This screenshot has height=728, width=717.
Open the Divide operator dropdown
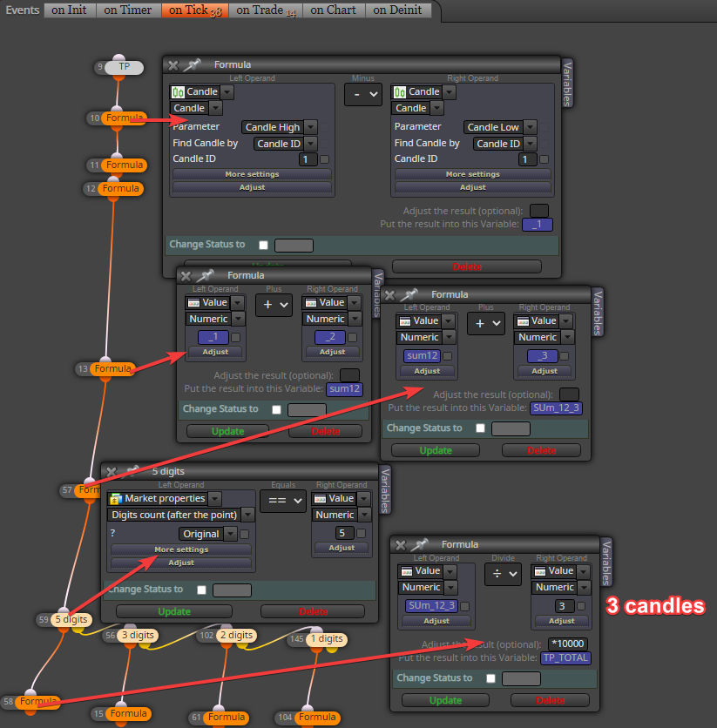tap(503, 575)
